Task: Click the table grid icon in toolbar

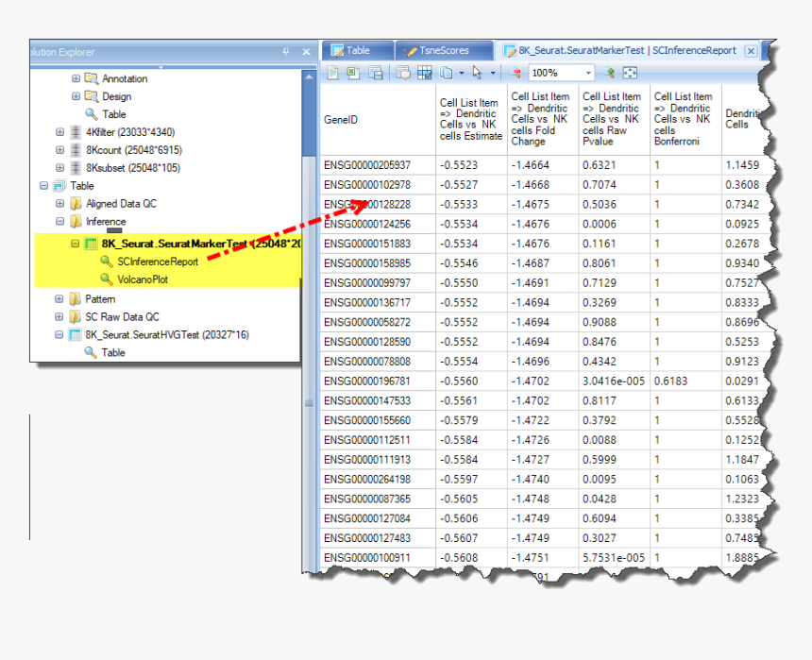Action: pos(424,73)
